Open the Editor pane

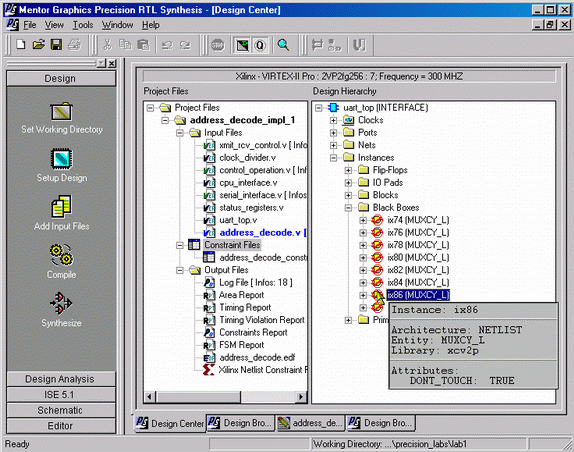tap(61, 426)
